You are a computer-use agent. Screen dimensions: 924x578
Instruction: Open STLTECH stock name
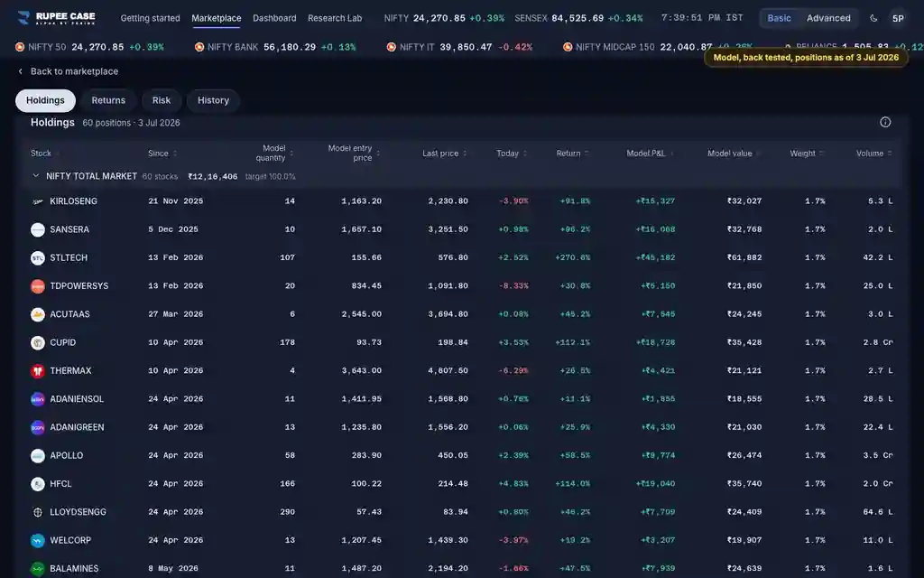coord(69,257)
